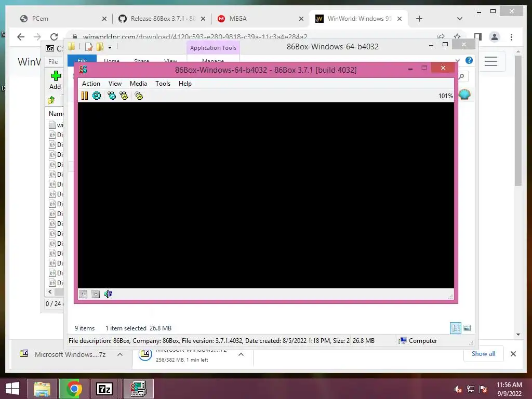Switch to the PCem browser tab

tap(63, 19)
